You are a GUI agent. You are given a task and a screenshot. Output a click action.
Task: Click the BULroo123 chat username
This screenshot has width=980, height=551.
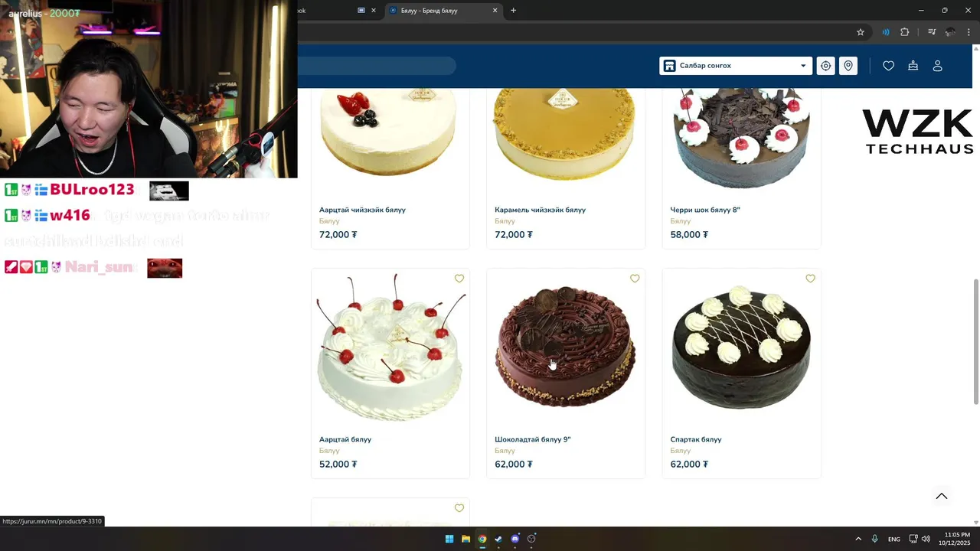(x=92, y=190)
